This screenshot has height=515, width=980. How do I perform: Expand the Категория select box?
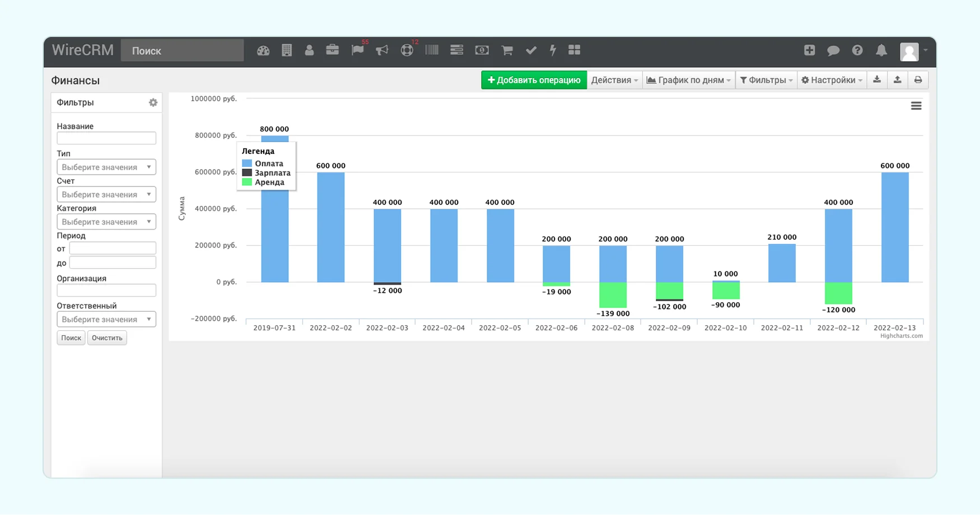point(106,222)
